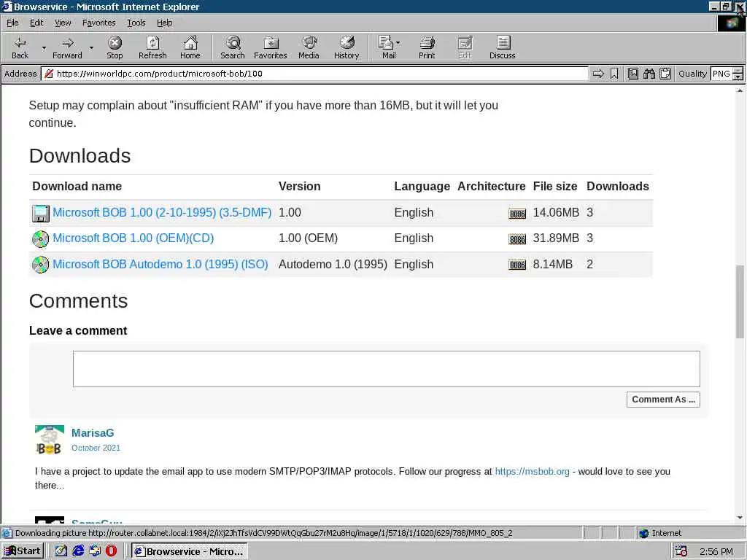Refresh the page from the toolbar
This screenshot has height=560, width=747.
click(x=152, y=47)
